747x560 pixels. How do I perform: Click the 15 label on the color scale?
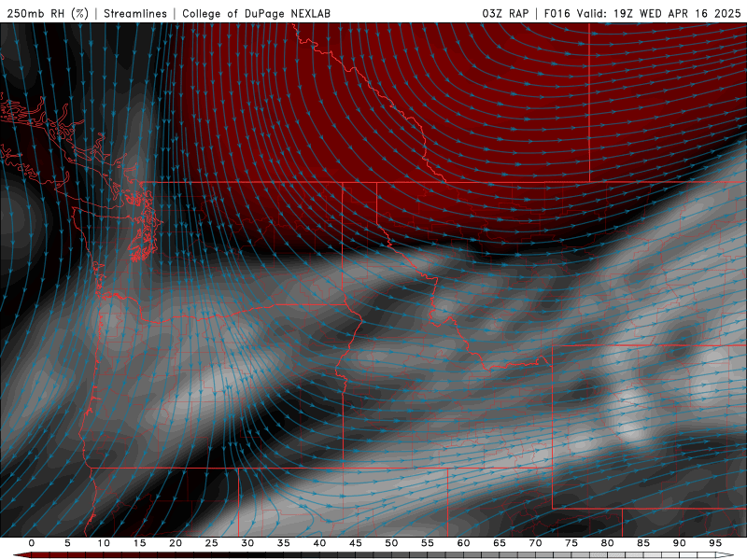[x=139, y=543]
